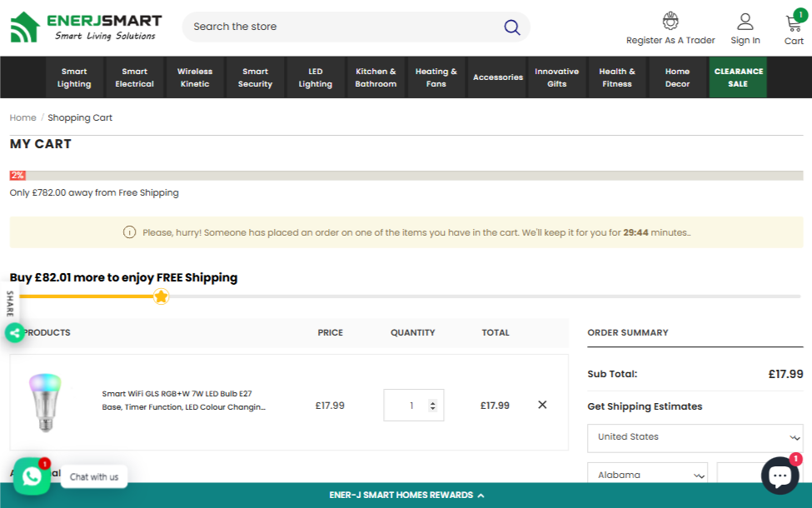
Task: Open the Alabama state dropdown
Action: 647,475
